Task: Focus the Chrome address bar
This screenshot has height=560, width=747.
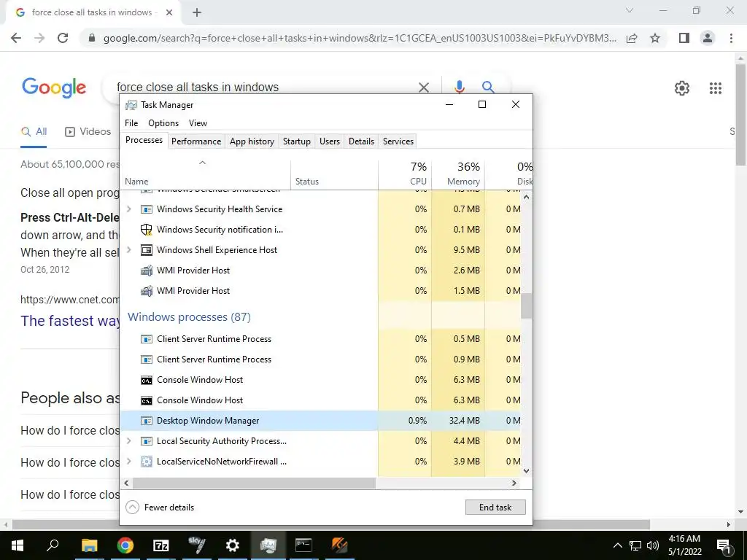Action: tap(360, 38)
